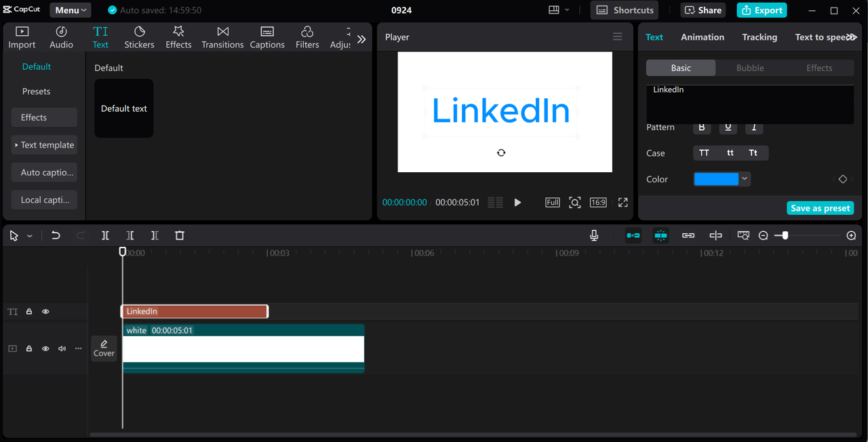Open the cursor tool dropdown arrow

tap(30, 236)
